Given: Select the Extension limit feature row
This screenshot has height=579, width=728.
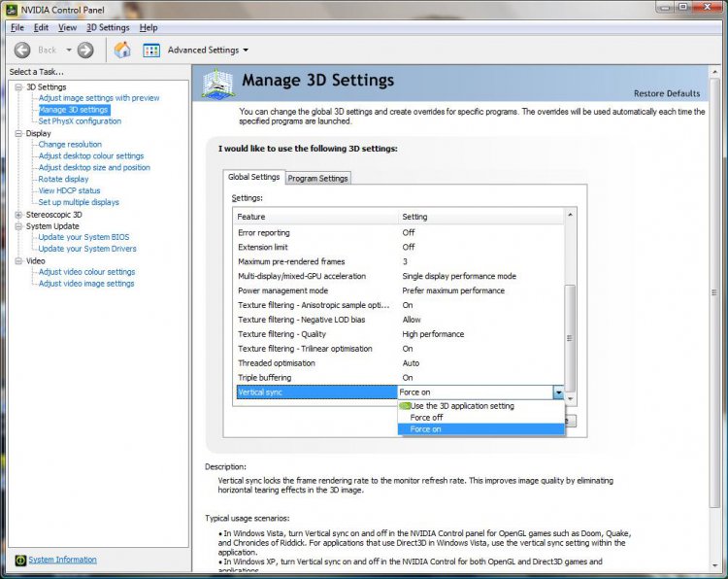Looking at the screenshot, I should [400, 247].
